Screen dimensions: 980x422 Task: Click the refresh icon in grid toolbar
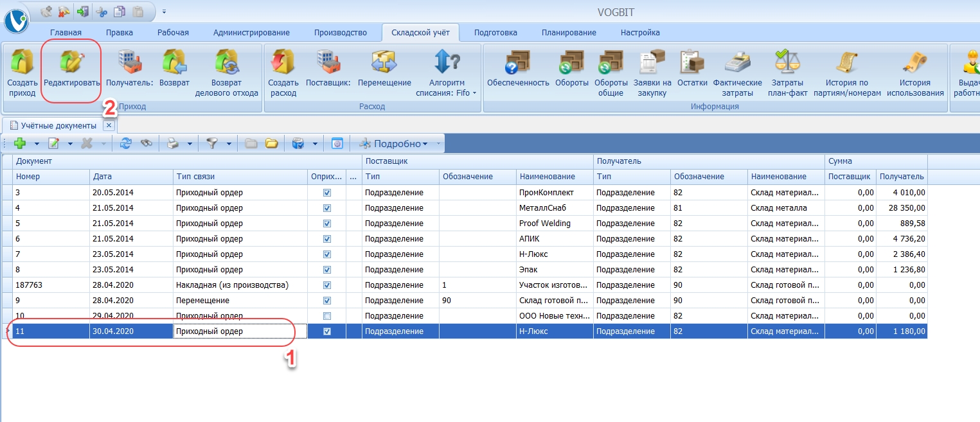point(126,144)
